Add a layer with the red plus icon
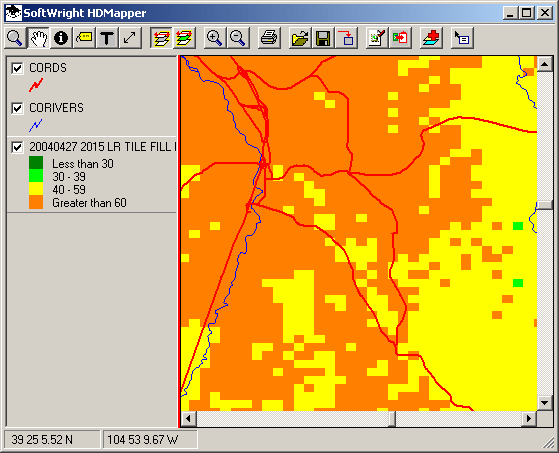 pos(431,38)
